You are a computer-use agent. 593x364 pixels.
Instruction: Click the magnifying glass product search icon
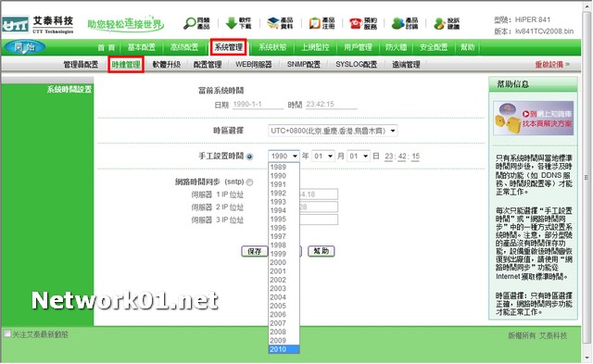pos(189,23)
